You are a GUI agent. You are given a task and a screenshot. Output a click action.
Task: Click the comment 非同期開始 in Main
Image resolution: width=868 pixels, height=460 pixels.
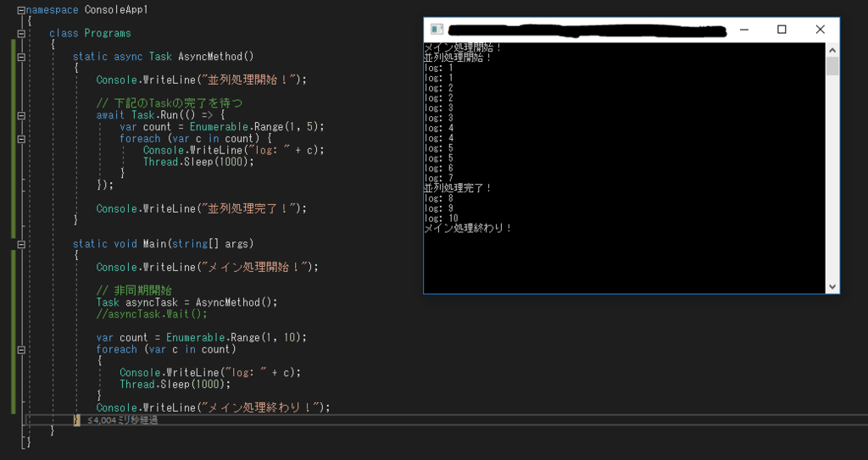point(134,290)
